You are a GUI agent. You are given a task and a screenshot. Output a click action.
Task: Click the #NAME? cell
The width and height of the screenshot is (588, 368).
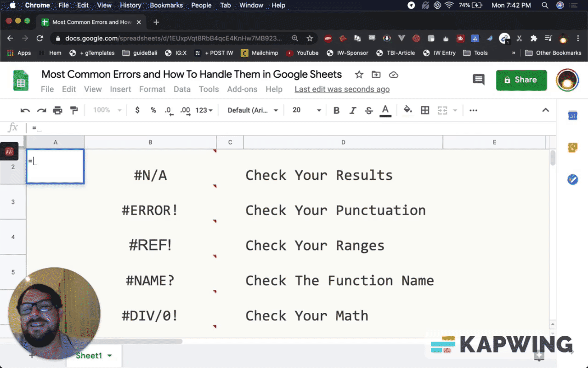point(150,281)
